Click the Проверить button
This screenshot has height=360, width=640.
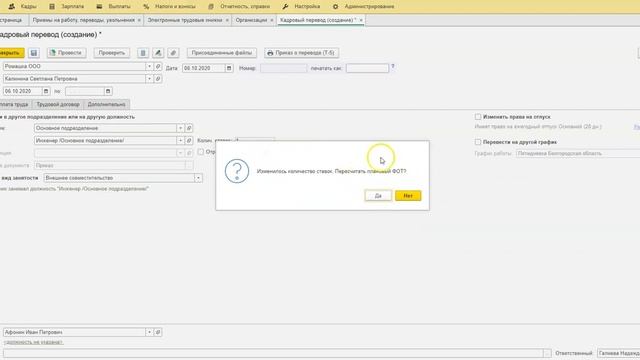pos(111,53)
